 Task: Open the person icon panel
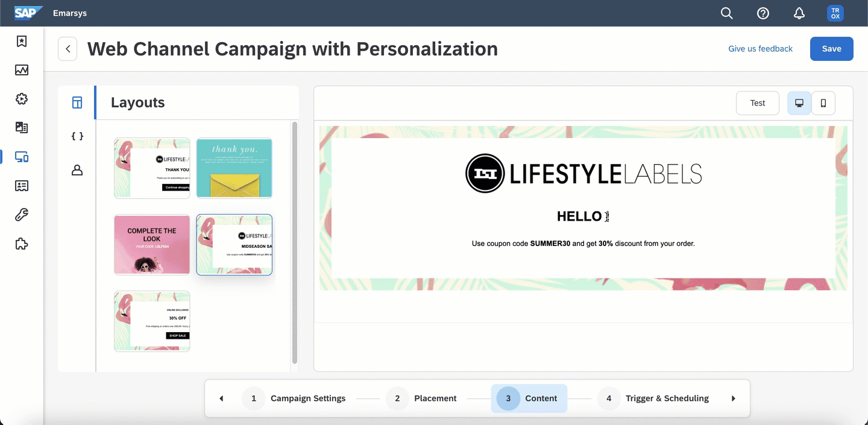point(77,171)
